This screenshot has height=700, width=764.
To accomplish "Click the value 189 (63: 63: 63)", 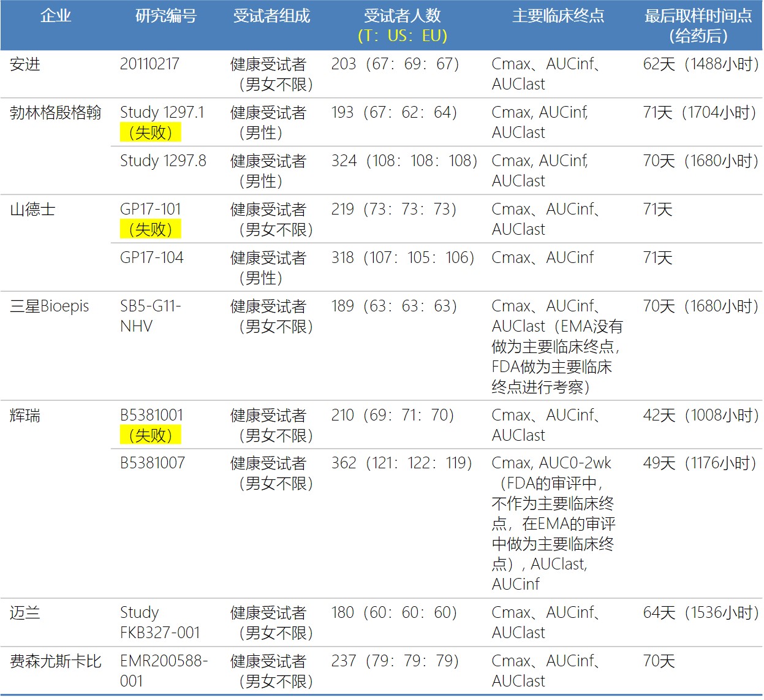I will [x=394, y=306].
